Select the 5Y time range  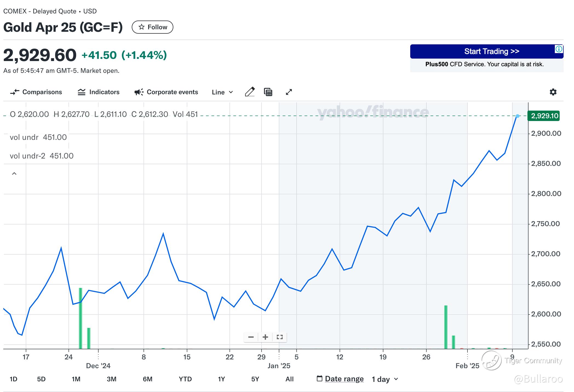click(x=255, y=379)
